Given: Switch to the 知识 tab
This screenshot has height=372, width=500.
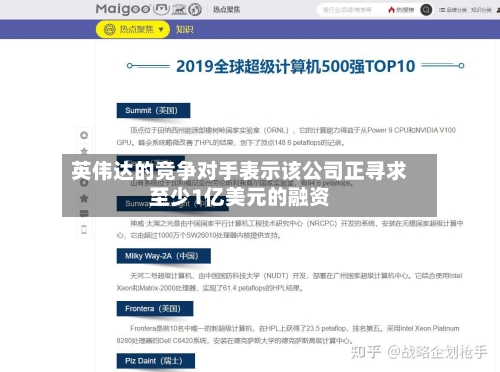Looking at the screenshot, I should 184,29.
